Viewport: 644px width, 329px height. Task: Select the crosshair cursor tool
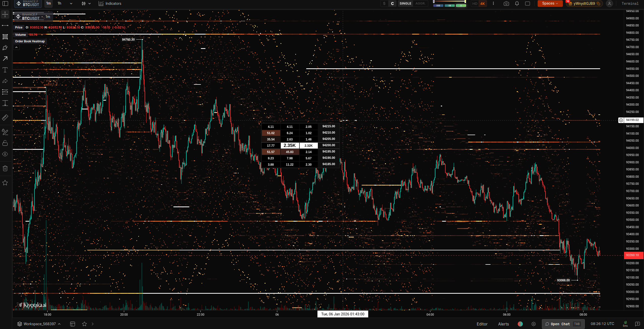click(x=5, y=15)
